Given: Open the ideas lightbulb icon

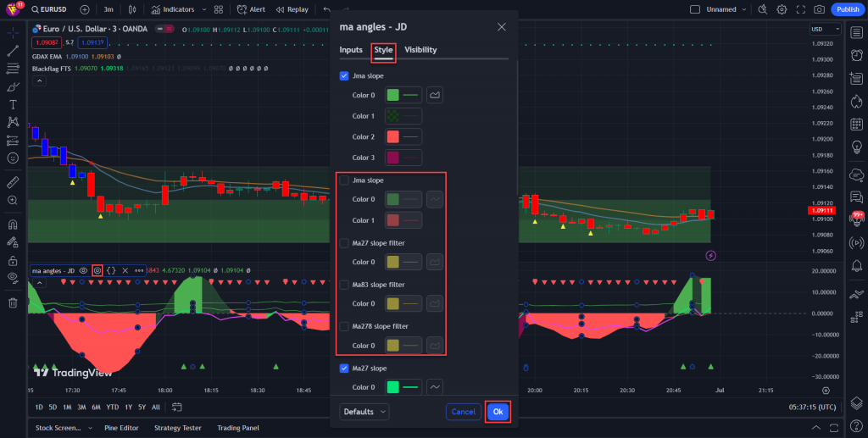Looking at the screenshot, I should click(856, 147).
